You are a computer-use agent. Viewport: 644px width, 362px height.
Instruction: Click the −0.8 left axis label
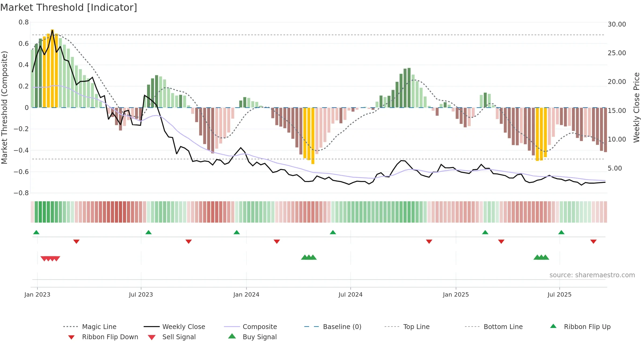click(x=21, y=193)
